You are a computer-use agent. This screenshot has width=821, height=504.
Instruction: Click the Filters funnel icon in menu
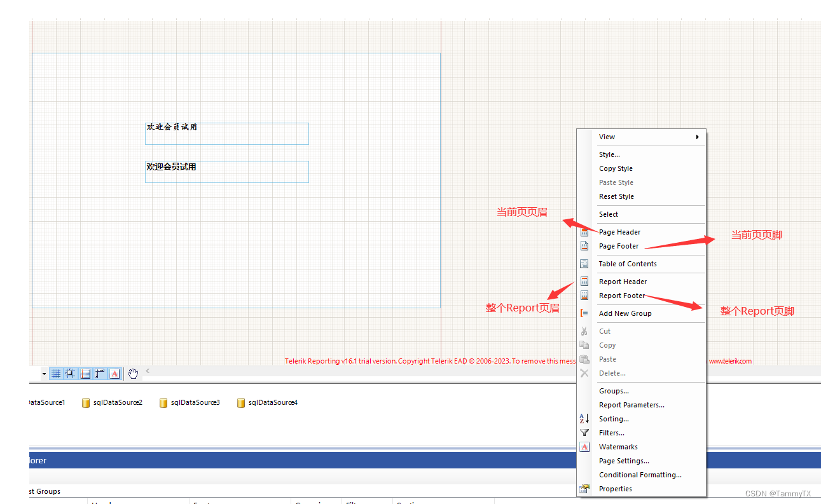click(x=584, y=433)
